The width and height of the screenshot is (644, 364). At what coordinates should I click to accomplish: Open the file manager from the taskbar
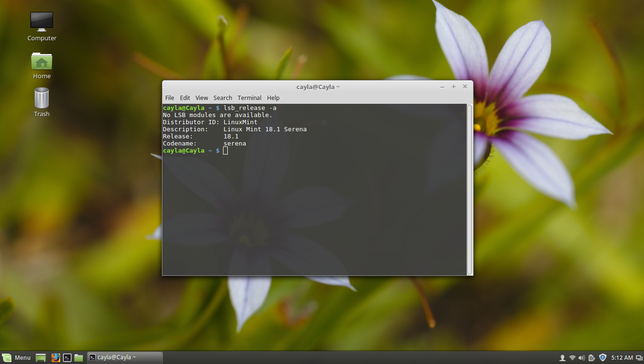coord(78,357)
